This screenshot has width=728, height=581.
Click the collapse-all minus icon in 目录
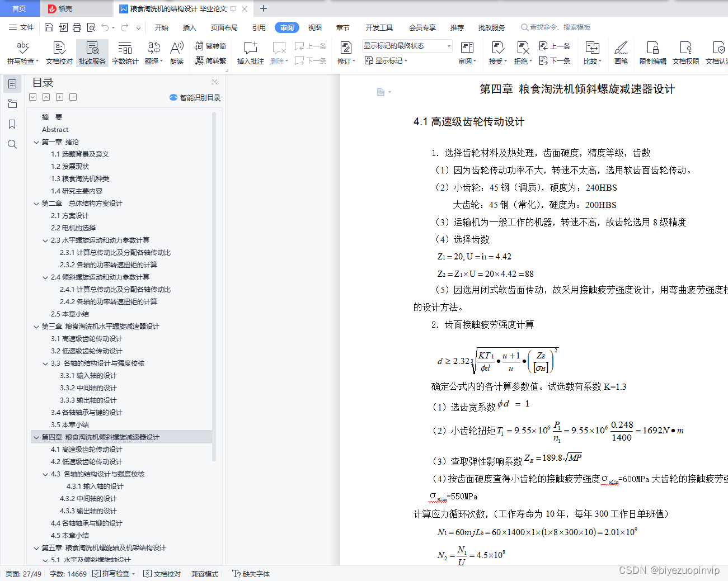point(73,97)
